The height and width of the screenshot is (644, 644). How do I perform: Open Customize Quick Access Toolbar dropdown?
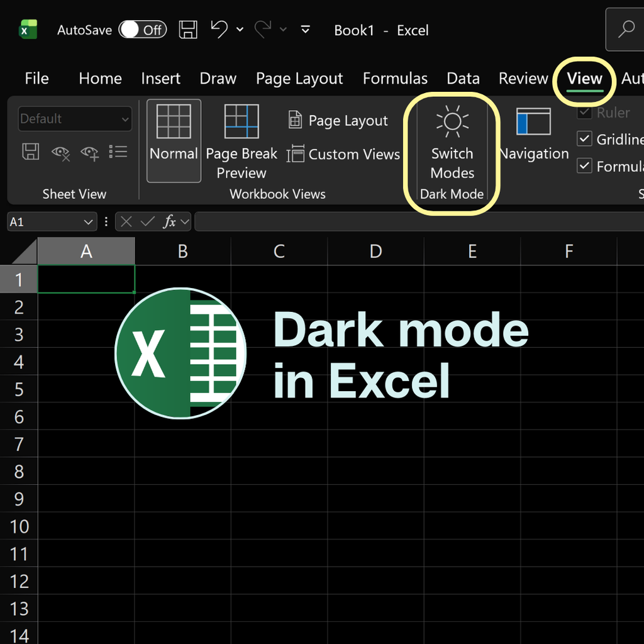[x=305, y=30]
